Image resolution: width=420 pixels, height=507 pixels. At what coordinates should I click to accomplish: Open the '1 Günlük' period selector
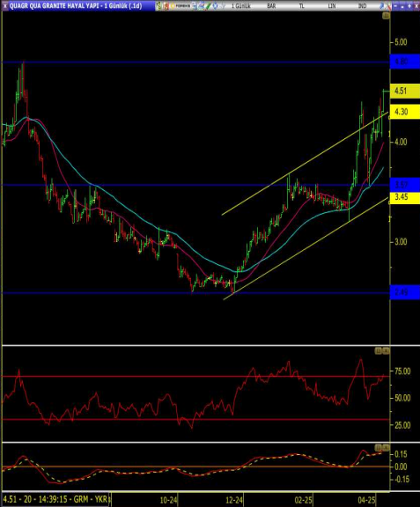(240, 6)
